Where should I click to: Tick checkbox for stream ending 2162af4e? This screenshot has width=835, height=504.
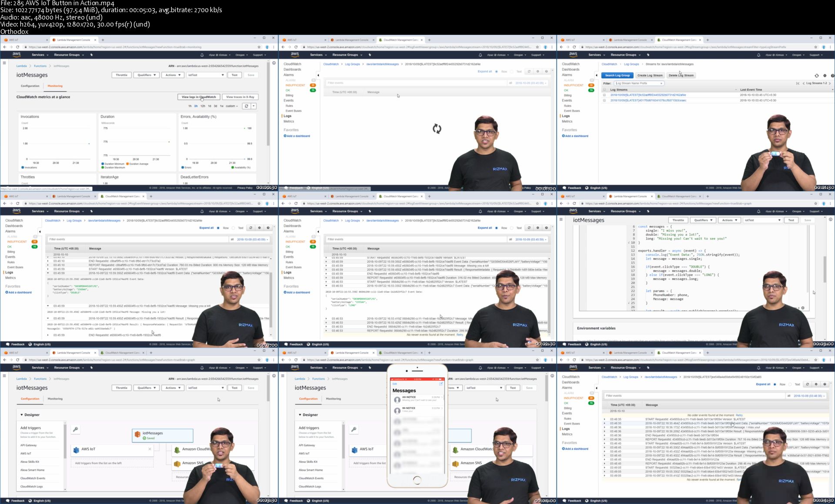pos(604,95)
